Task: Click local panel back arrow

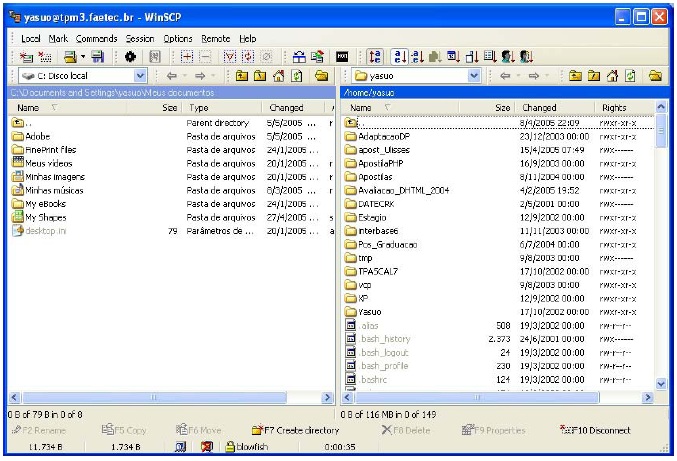Action: pyautogui.click(x=172, y=76)
